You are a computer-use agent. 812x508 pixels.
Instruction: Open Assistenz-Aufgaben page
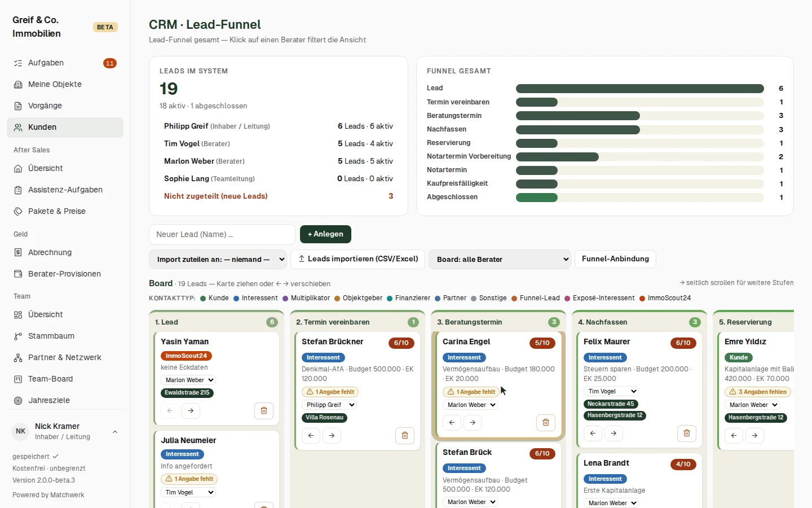click(65, 190)
